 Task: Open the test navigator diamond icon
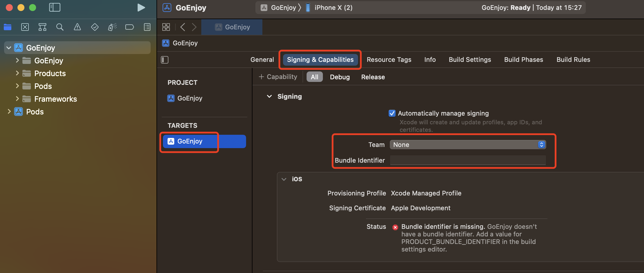[95, 27]
